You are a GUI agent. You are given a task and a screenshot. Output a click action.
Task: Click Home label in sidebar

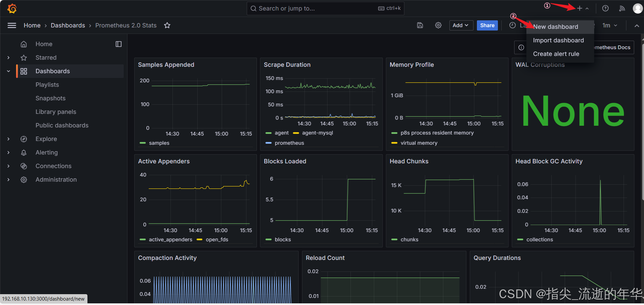click(44, 44)
